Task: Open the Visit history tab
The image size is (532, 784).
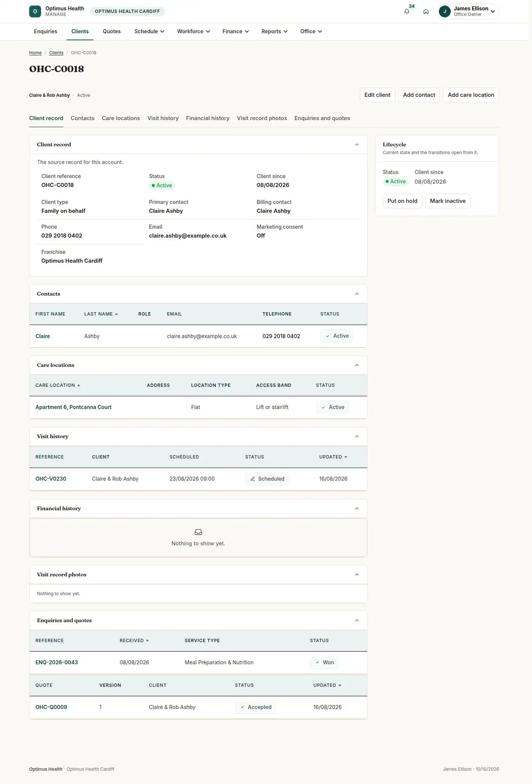Action: click(163, 118)
